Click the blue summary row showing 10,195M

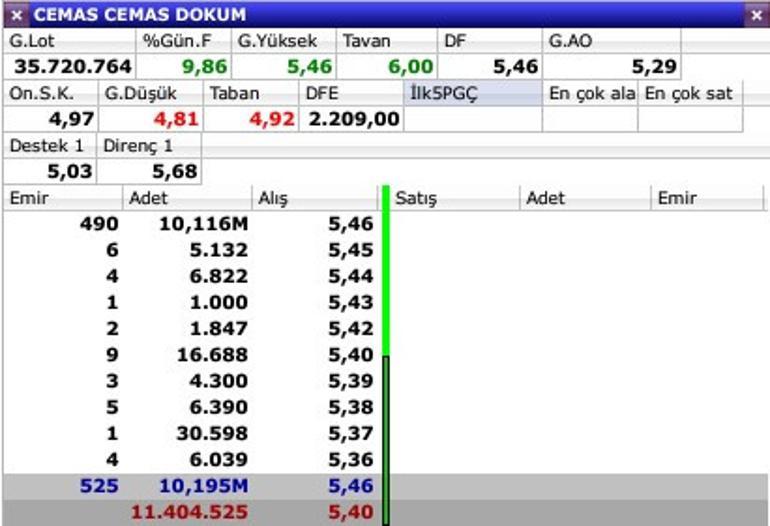[190, 487]
